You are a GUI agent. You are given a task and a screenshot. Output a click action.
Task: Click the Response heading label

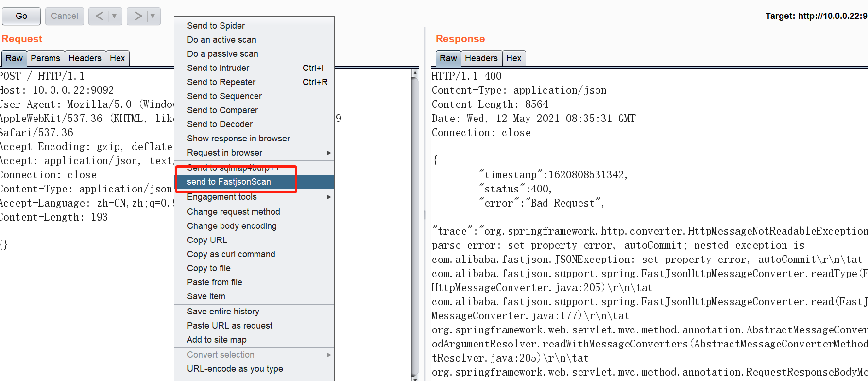[460, 39]
